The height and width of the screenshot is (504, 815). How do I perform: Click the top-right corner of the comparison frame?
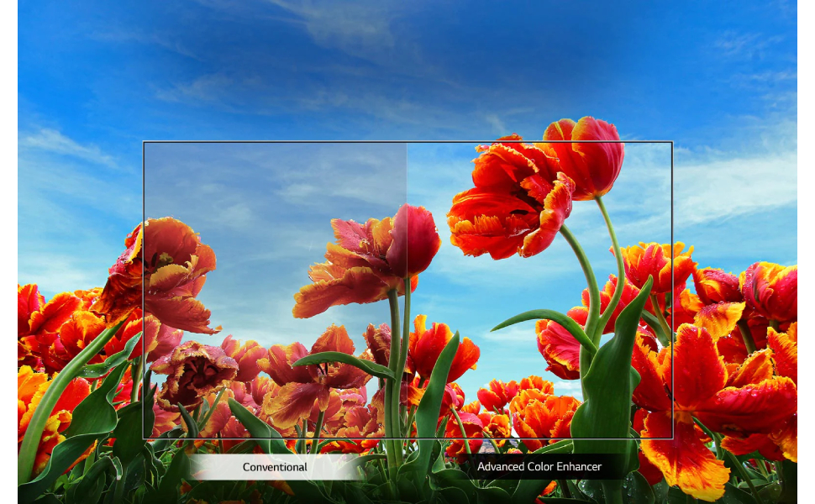(x=672, y=142)
